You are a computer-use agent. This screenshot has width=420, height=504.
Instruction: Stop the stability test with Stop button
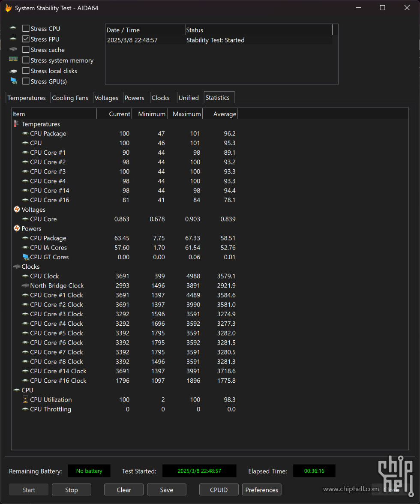pyautogui.click(x=71, y=490)
